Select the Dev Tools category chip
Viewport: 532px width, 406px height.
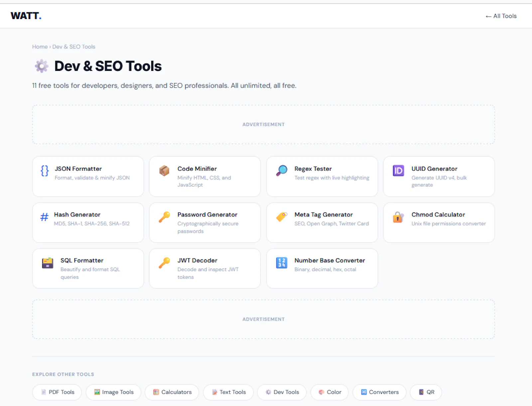coord(282,392)
